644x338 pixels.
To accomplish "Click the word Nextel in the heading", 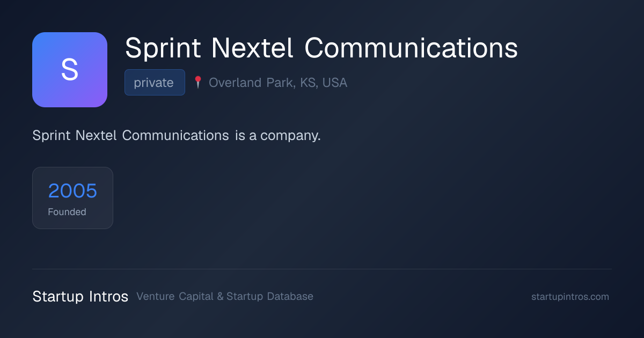I will pyautogui.click(x=252, y=48).
